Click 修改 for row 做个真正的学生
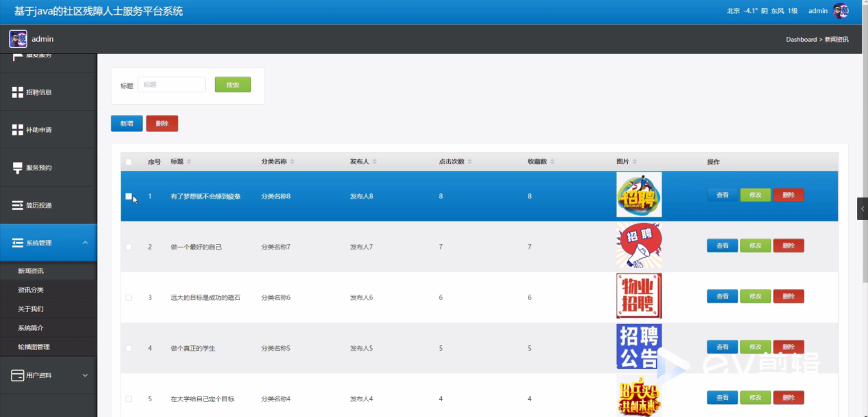This screenshot has height=417, width=868. 755,347
